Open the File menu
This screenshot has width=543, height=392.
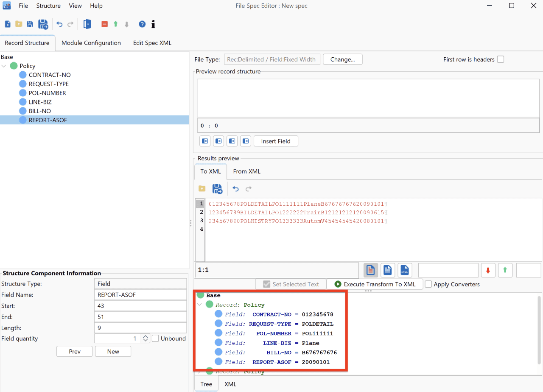[23, 6]
